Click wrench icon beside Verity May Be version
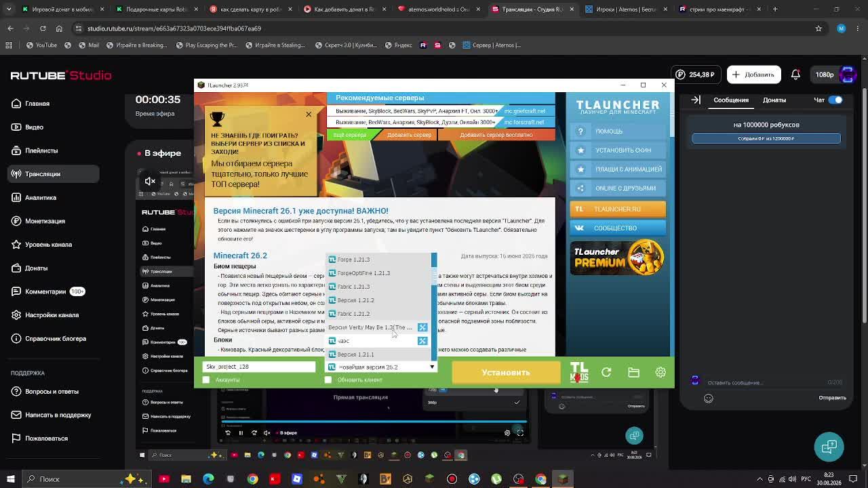The height and width of the screenshot is (488, 868). point(422,327)
